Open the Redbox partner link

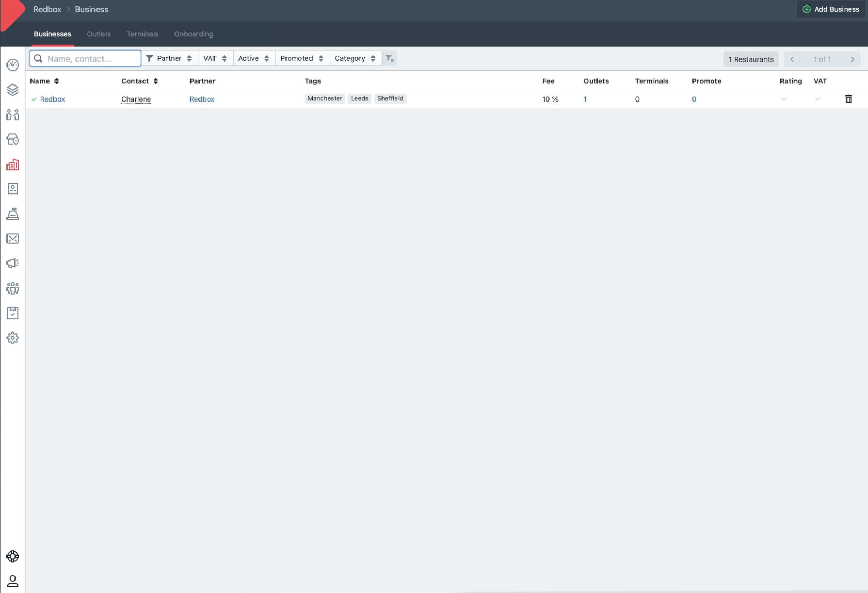click(202, 99)
